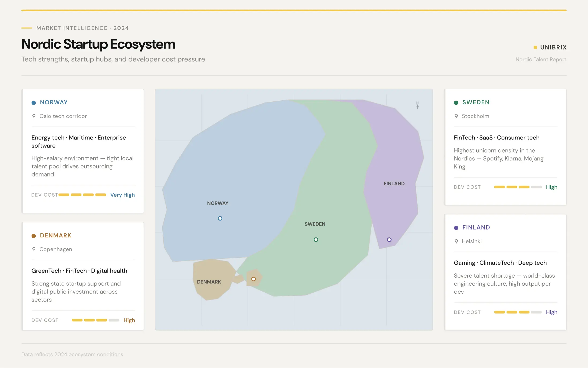Click the 'Strong state startup support' description
This screenshot has height=368, width=588.
[76, 292]
